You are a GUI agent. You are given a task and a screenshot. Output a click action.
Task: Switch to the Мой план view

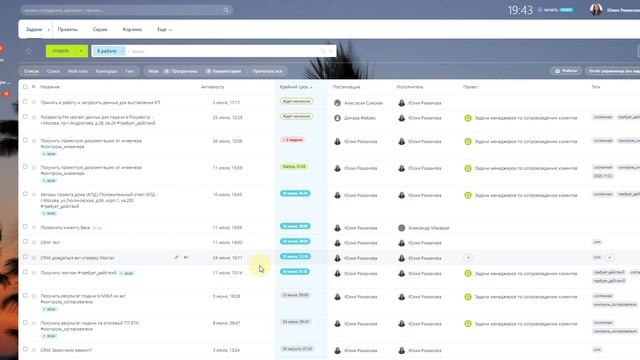(x=78, y=71)
